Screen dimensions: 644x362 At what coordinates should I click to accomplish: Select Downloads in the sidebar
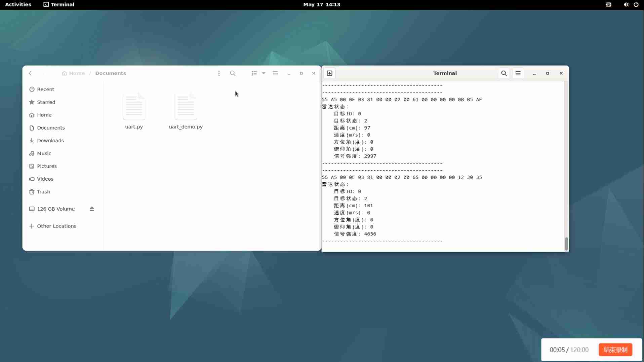[x=50, y=141]
